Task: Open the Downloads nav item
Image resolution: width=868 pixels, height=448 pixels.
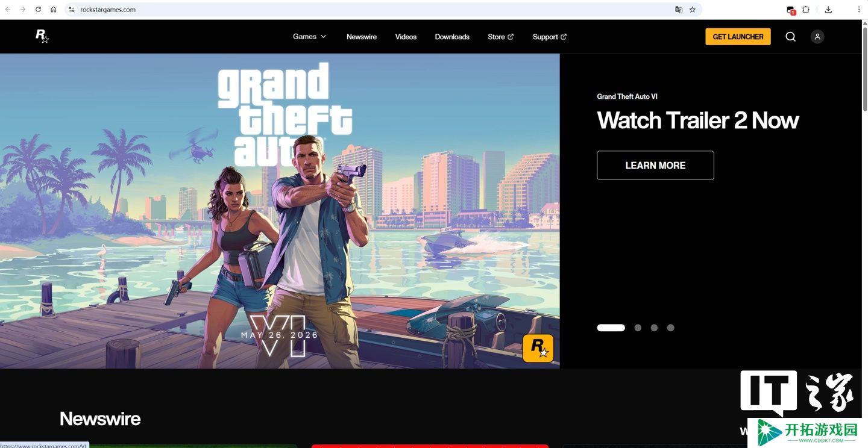Action: pyautogui.click(x=452, y=37)
